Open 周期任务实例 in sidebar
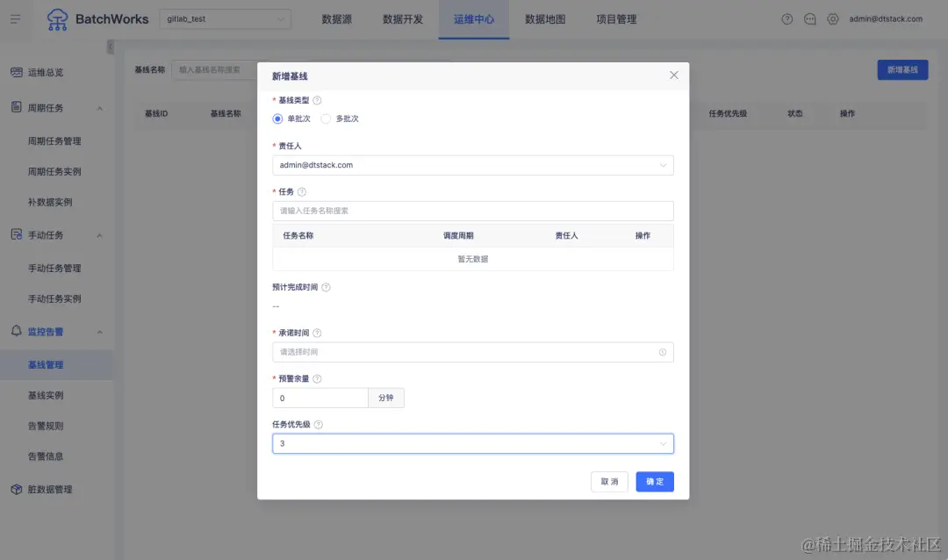This screenshot has height=560, width=948. (54, 172)
